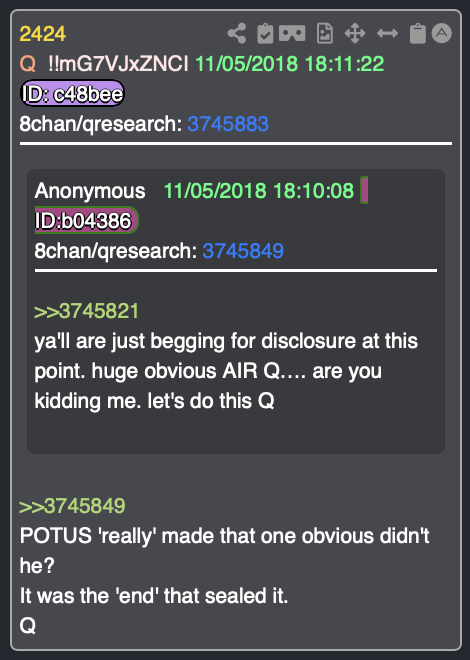Follow the >>3745821 reply reference

(86, 311)
